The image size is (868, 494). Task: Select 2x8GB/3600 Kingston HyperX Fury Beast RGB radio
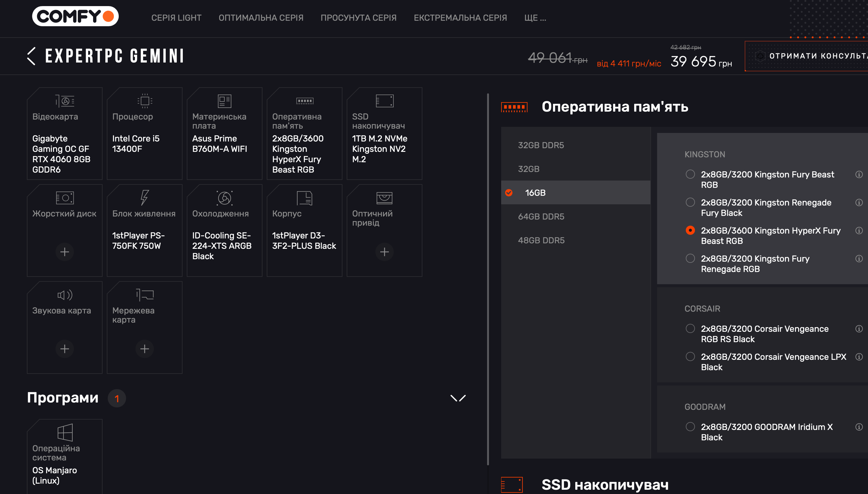[x=690, y=230]
